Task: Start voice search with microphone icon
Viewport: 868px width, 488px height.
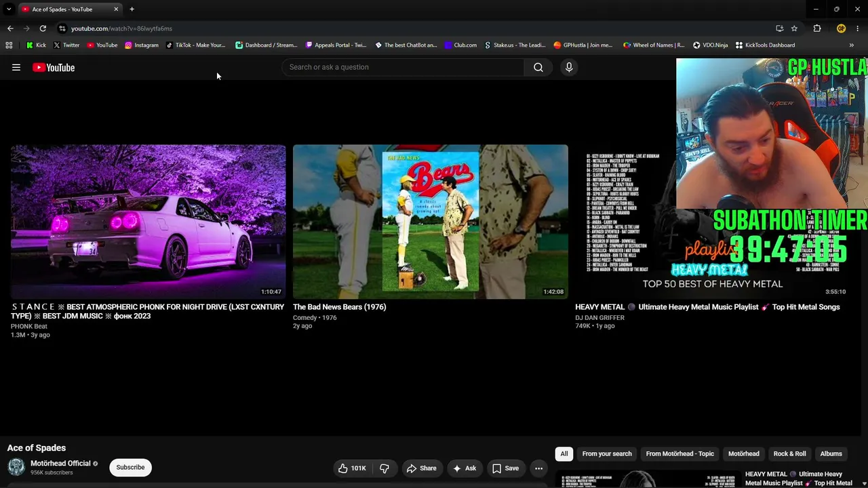Action: 569,67
